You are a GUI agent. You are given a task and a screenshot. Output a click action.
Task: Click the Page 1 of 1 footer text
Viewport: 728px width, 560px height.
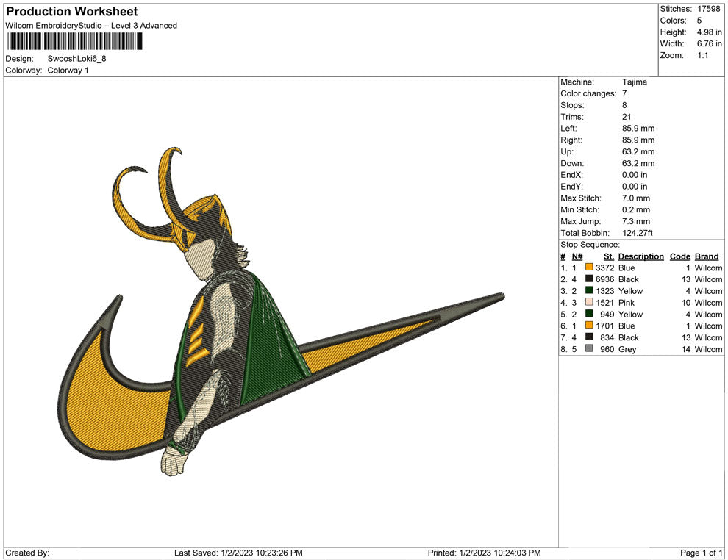(x=702, y=553)
